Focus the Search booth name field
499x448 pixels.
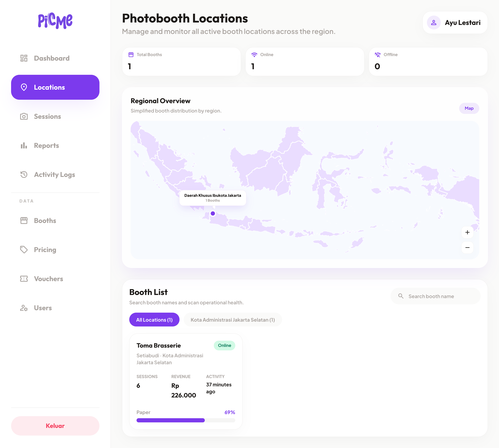(x=435, y=296)
